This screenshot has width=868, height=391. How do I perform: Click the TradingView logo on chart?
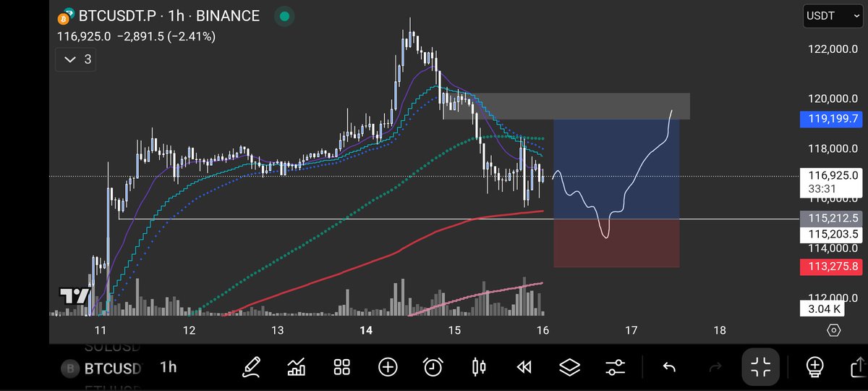(x=74, y=296)
